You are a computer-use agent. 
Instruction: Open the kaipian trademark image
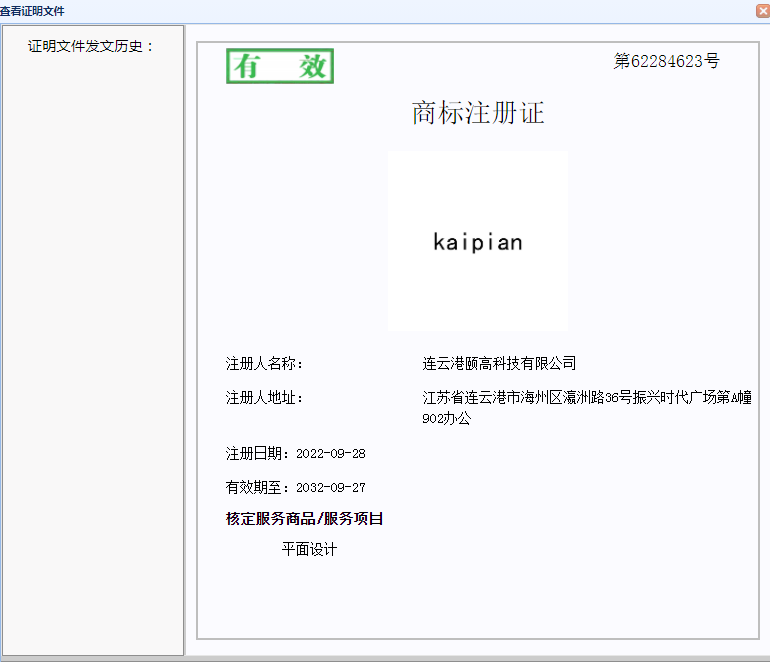(x=478, y=241)
